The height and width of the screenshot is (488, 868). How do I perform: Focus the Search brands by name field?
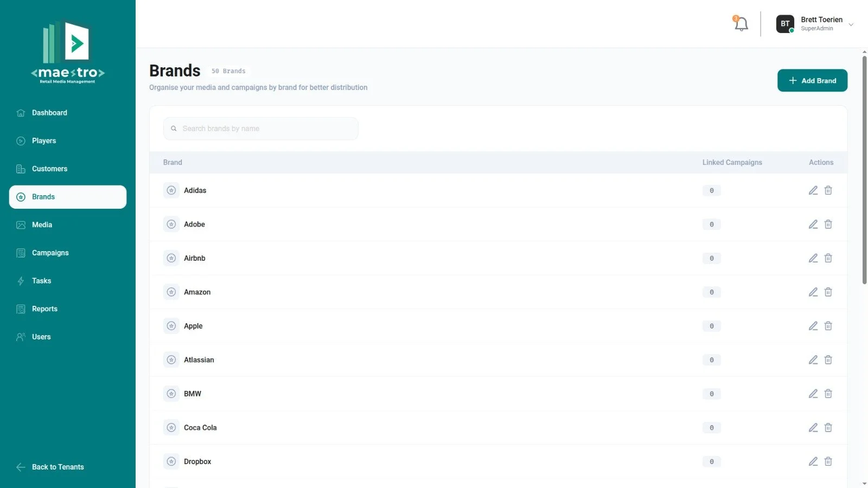coord(261,129)
